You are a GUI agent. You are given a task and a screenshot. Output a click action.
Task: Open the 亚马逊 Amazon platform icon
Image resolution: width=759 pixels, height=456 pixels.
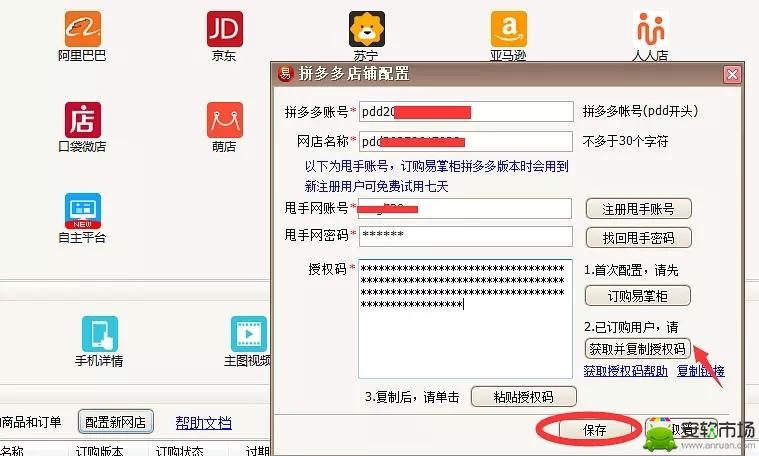[509, 30]
